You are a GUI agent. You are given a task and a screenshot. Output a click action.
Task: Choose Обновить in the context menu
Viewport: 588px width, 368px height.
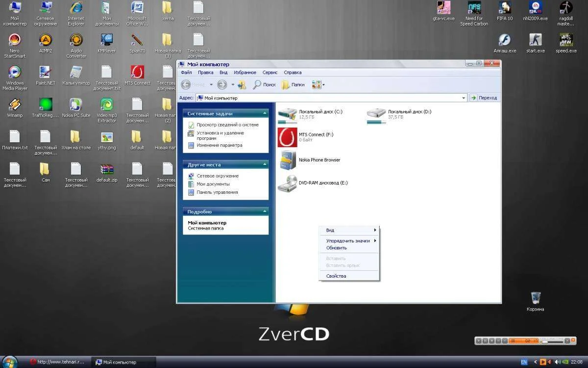click(x=349, y=248)
